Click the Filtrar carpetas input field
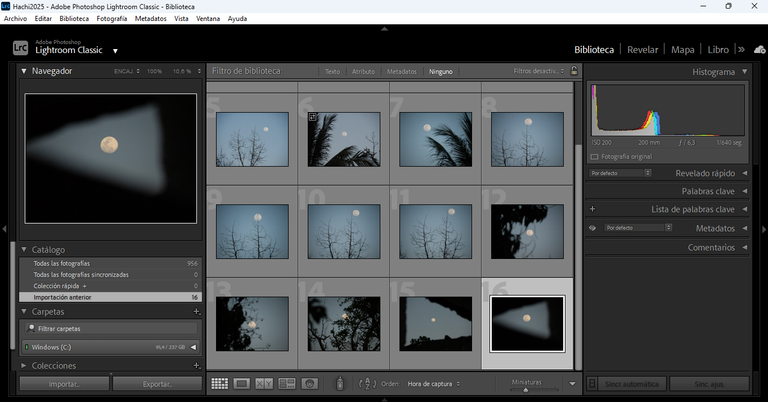The height and width of the screenshot is (402, 768). 110,329
